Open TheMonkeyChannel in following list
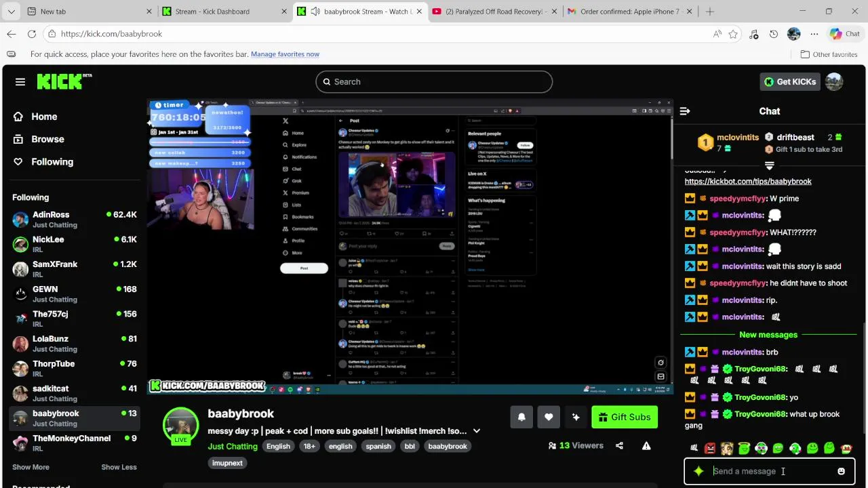The image size is (868, 488). coord(75,443)
